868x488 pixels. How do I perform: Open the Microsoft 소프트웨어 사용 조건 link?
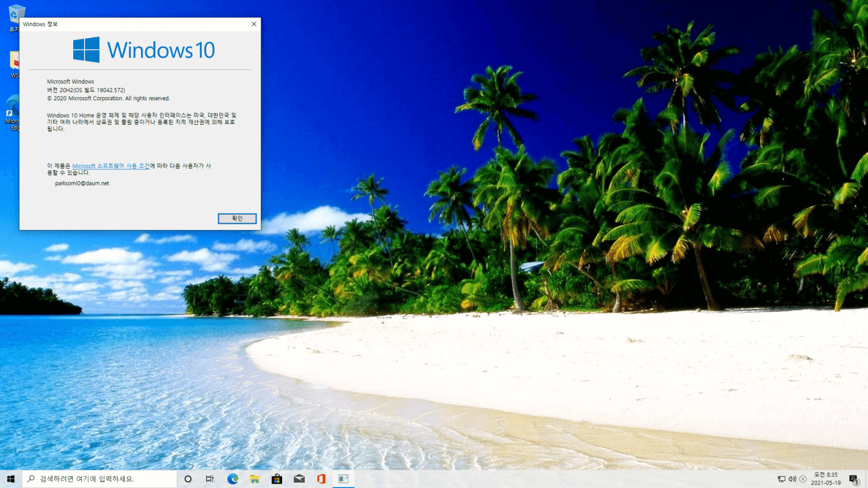[x=111, y=166]
